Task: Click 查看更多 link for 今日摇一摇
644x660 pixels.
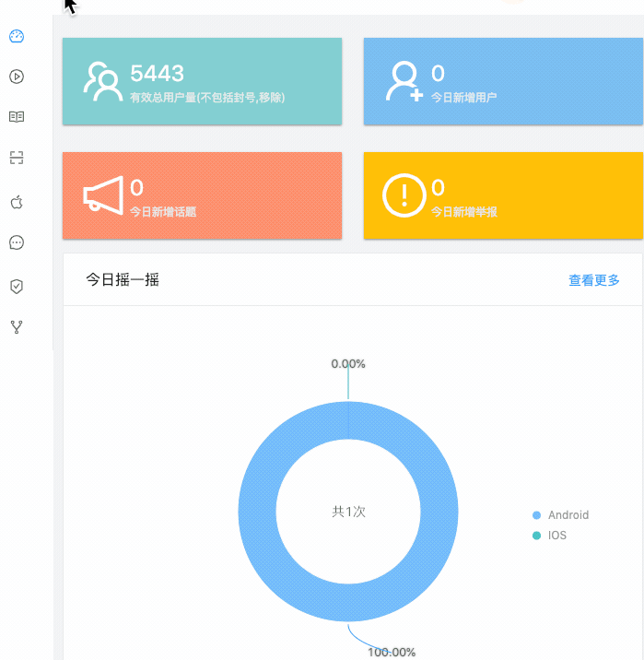Action: (594, 280)
